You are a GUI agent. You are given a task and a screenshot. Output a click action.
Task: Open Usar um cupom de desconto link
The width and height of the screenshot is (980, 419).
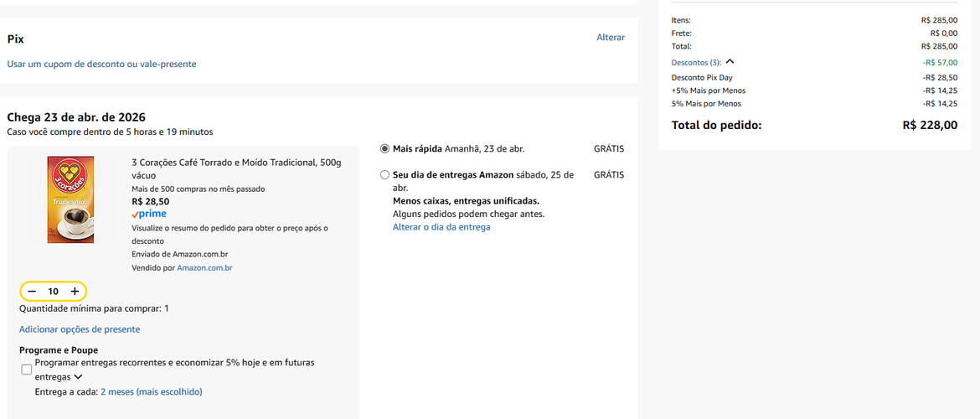pos(102,64)
